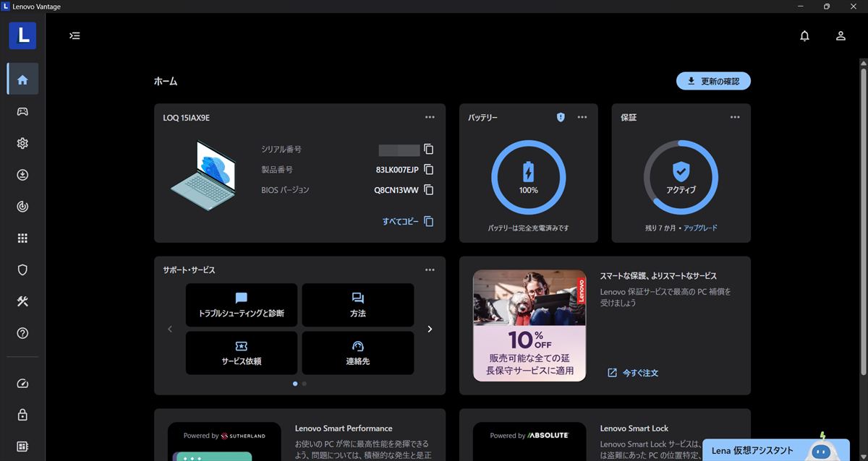Open the 連絡先 contact tile
The image size is (868, 461).
357,353
